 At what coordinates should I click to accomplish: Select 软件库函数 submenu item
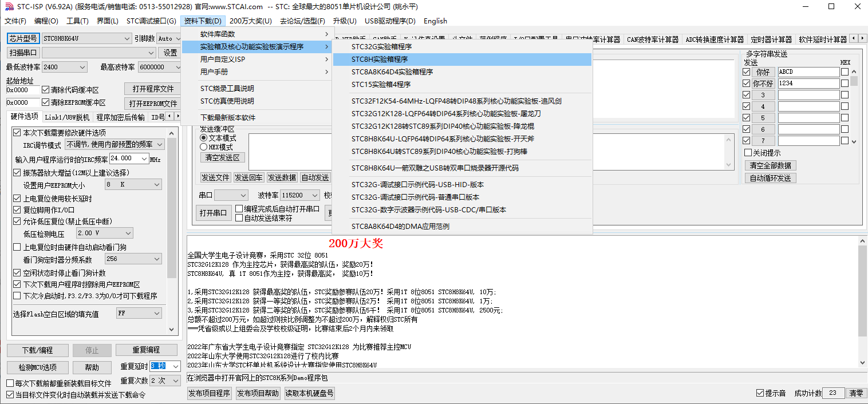[x=257, y=34]
